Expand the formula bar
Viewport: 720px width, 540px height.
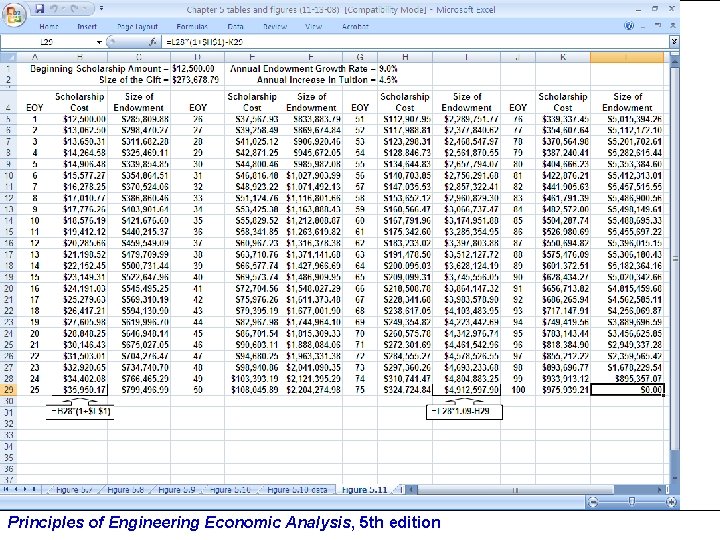(x=674, y=42)
